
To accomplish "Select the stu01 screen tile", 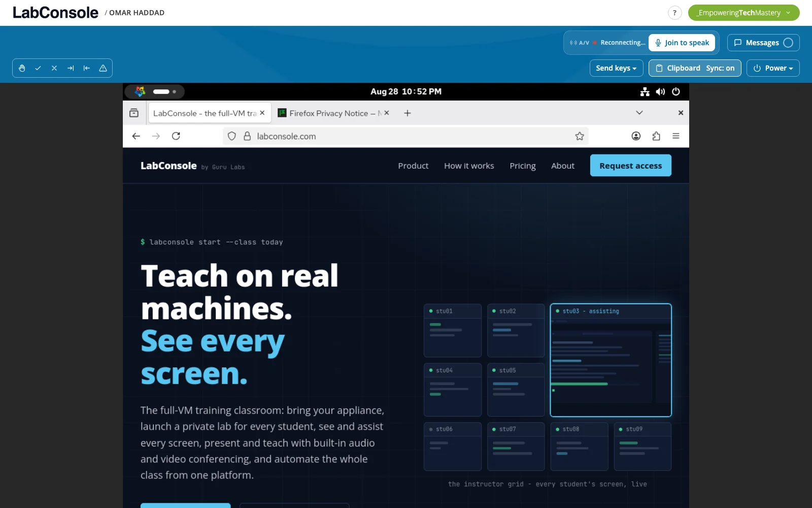I will coord(453,331).
